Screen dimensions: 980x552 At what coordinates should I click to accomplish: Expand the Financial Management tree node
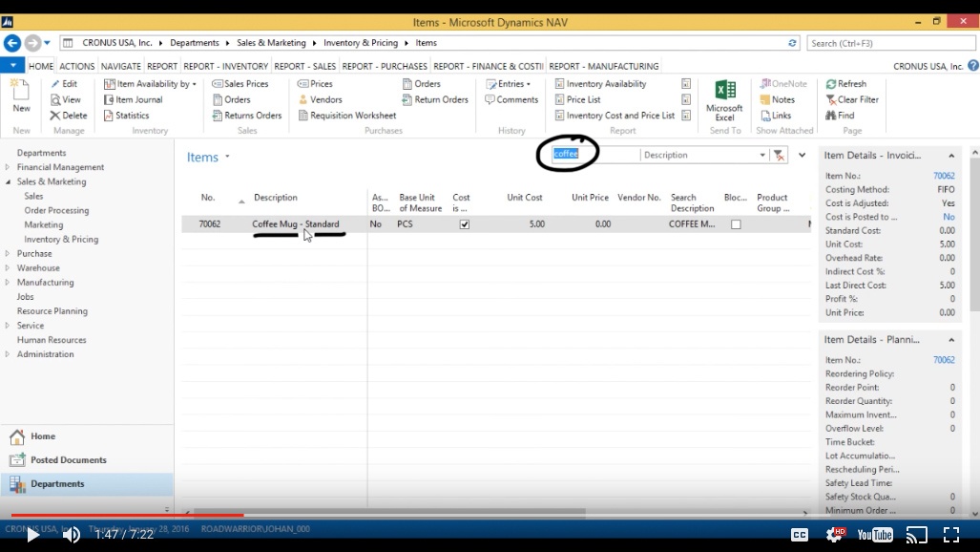click(x=8, y=166)
